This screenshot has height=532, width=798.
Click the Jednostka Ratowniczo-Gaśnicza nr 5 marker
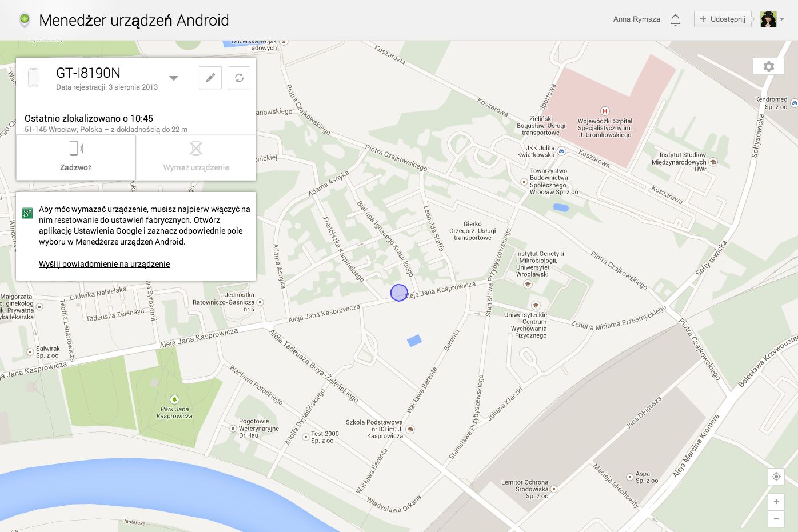pos(260,302)
